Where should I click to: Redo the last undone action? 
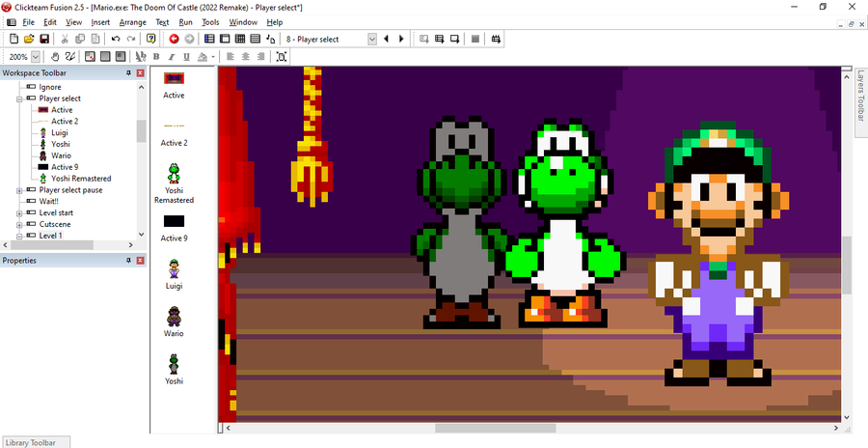(x=130, y=39)
